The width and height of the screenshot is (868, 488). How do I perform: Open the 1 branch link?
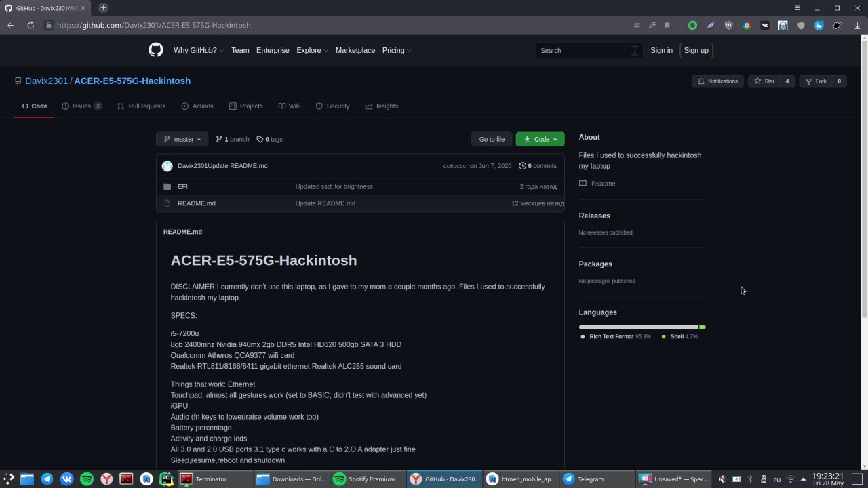coord(233,139)
